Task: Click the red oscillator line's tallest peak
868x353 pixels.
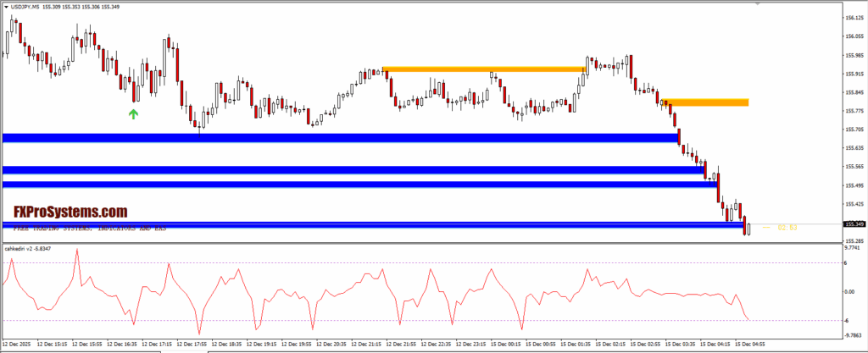Action: (x=77, y=252)
